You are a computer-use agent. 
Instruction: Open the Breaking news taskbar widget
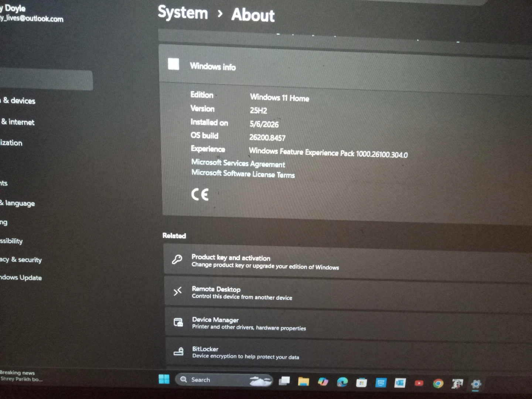click(21, 376)
